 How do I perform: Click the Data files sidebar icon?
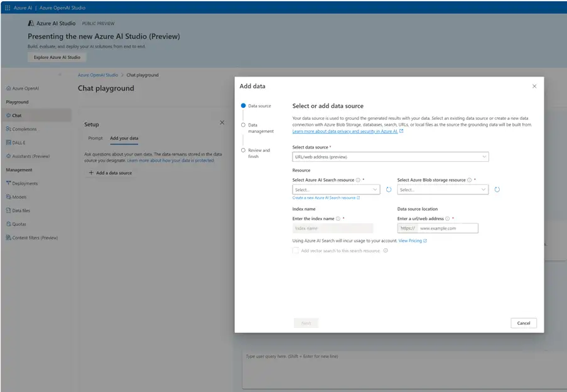(x=9, y=210)
